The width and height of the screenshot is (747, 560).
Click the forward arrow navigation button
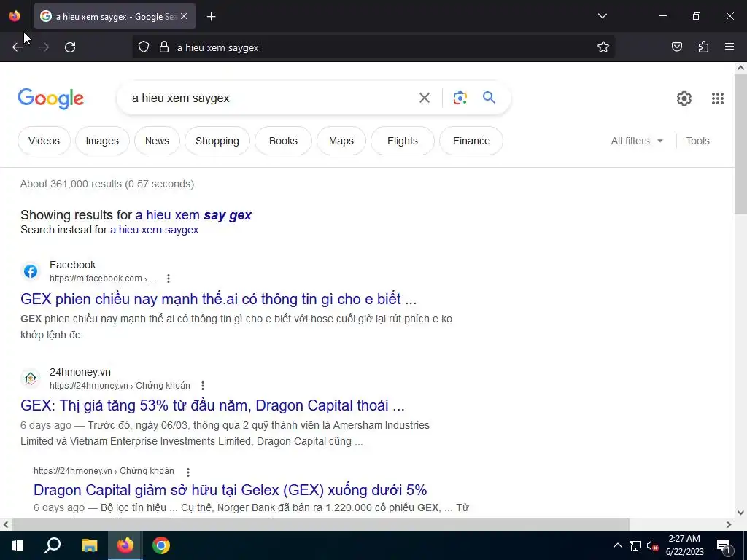click(44, 47)
